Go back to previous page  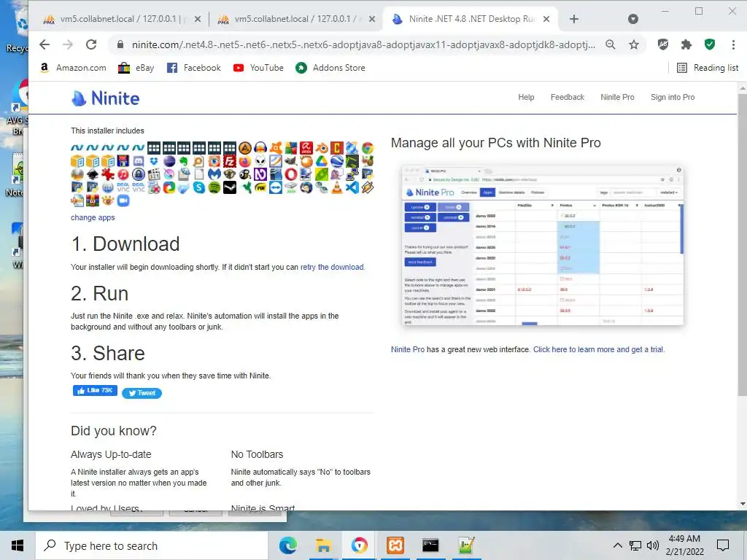(44, 44)
